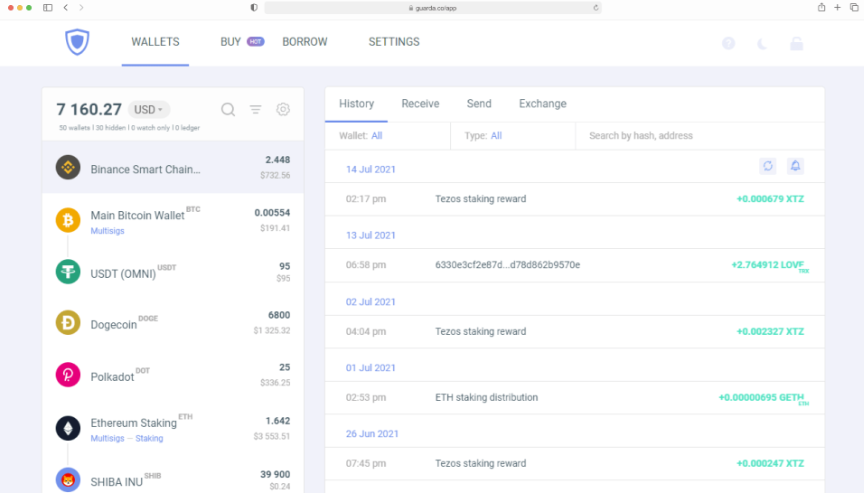This screenshot has height=495, width=864.
Task: Click the 14 Jul 2021 date header
Action: click(x=371, y=169)
